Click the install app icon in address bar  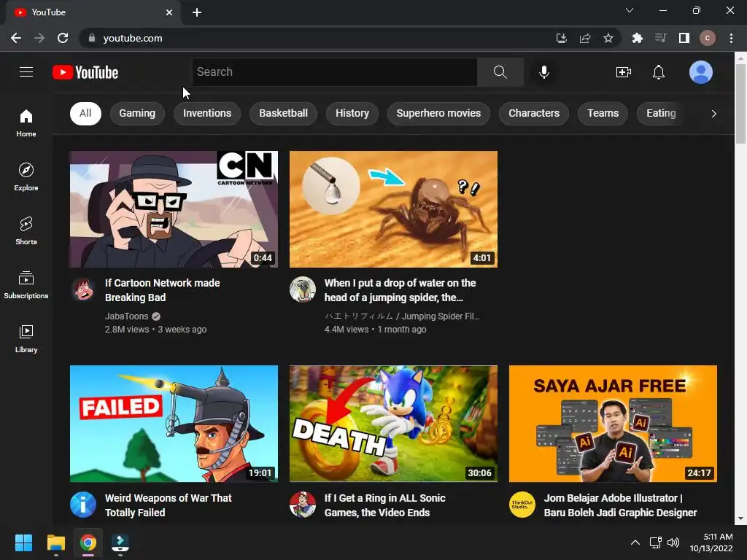pyautogui.click(x=562, y=38)
